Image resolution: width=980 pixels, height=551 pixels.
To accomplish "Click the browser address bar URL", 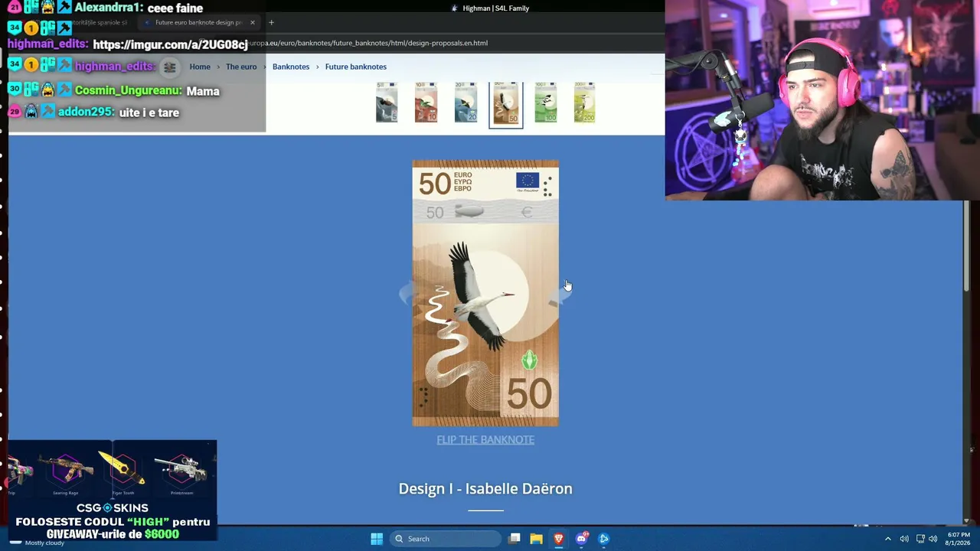I will (x=367, y=43).
